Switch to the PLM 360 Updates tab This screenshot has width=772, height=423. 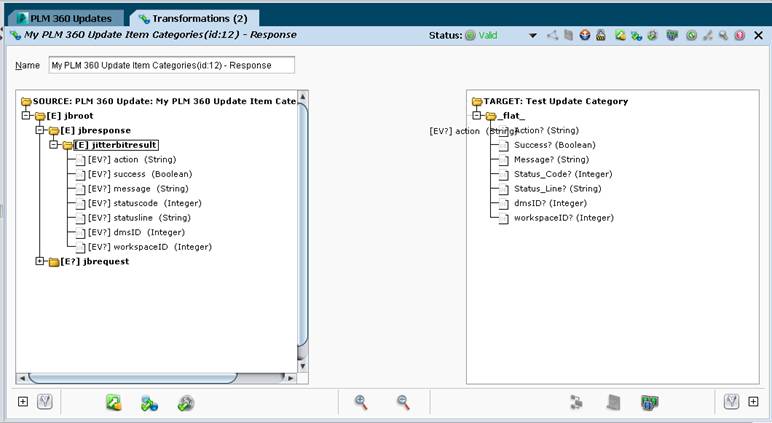(64, 18)
